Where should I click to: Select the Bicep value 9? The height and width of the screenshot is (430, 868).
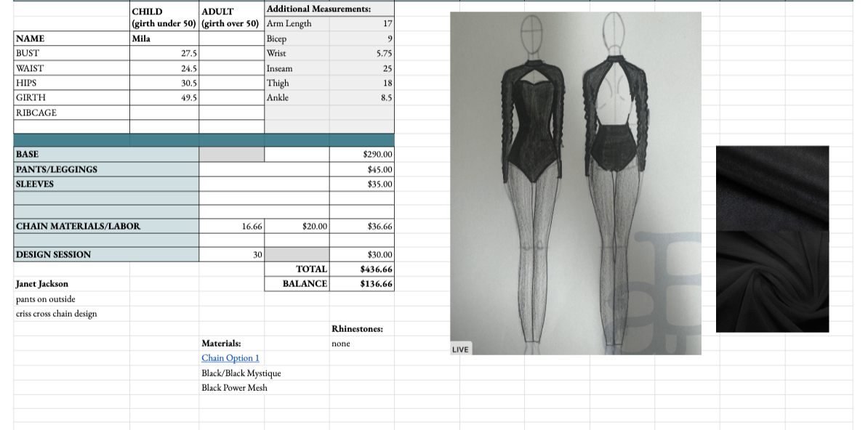click(x=361, y=38)
